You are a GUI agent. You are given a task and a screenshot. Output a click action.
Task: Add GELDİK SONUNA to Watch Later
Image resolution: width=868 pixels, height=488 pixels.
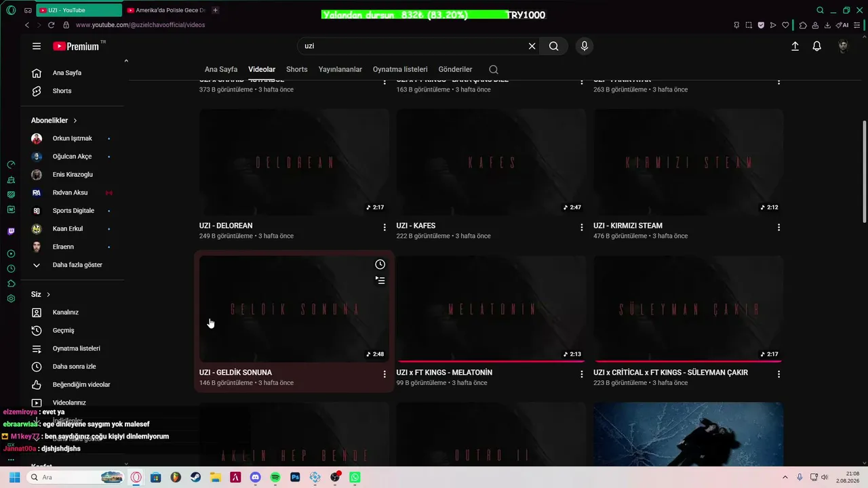tap(380, 264)
